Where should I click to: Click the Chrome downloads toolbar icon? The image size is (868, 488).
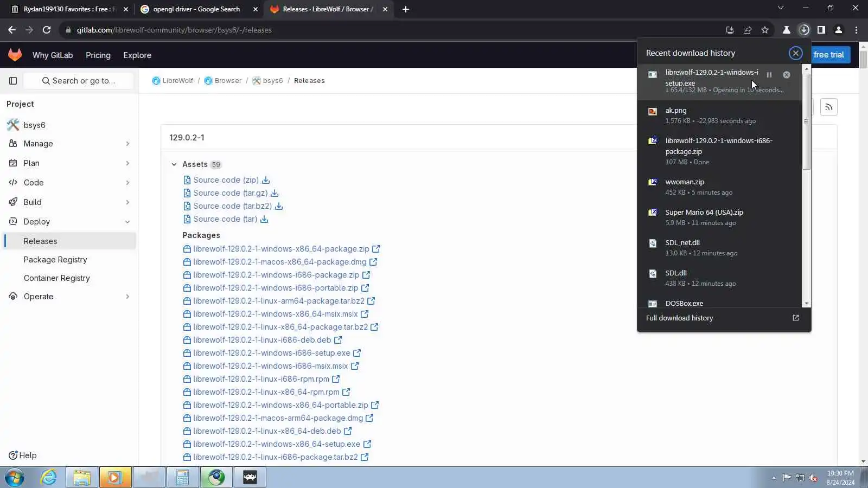click(x=803, y=30)
